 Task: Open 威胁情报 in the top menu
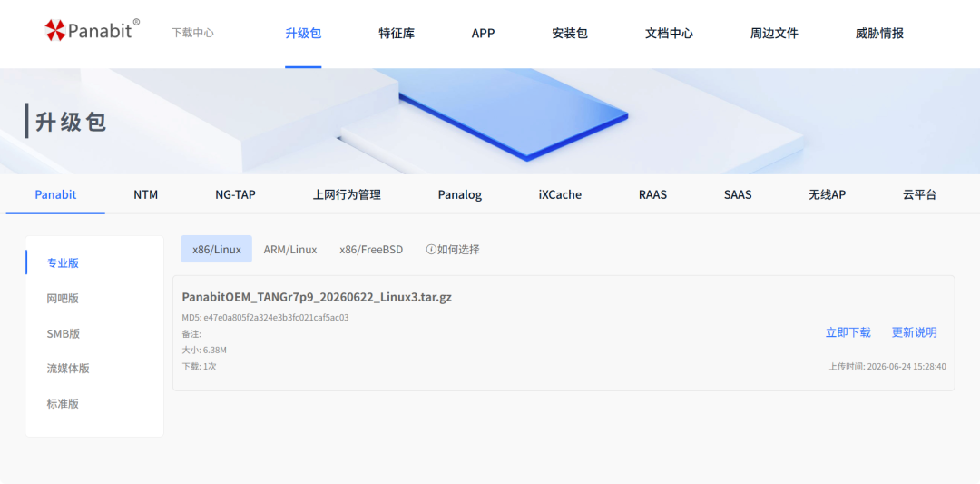879,34
